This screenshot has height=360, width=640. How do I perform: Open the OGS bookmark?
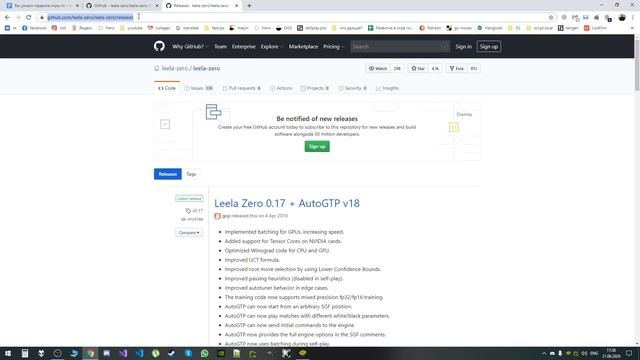284,28
